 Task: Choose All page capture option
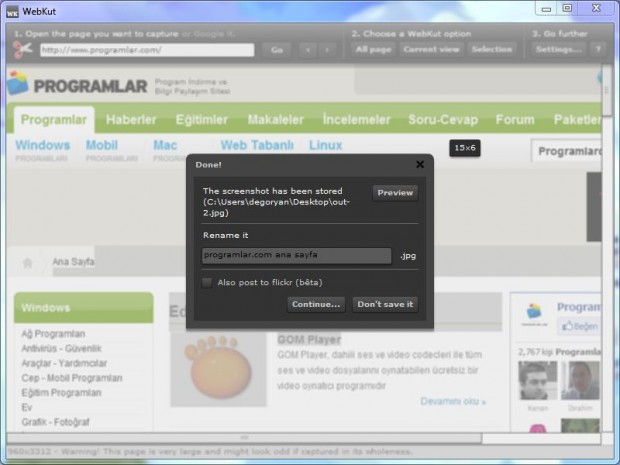tap(373, 49)
